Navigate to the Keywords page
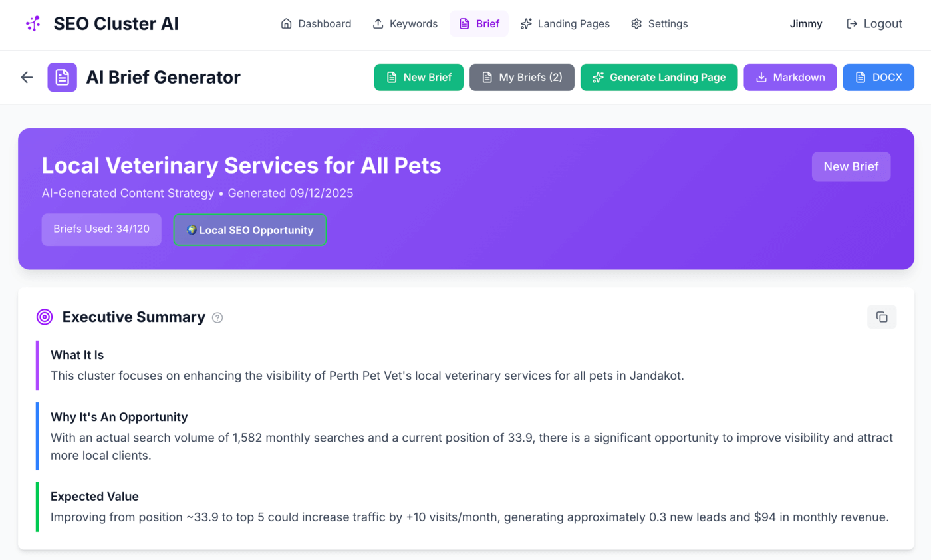931x560 pixels. click(405, 23)
